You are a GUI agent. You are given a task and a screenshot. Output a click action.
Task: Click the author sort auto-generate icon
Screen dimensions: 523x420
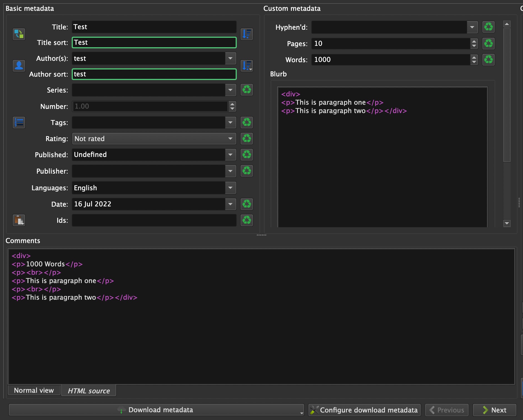[246, 66]
